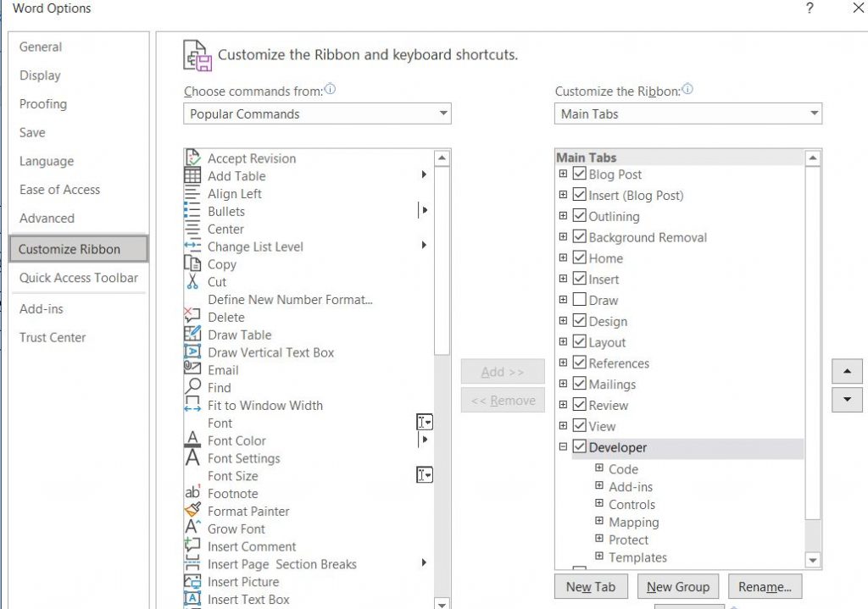Expand the Code group under Developer

pyautogui.click(x=599, y=468)
